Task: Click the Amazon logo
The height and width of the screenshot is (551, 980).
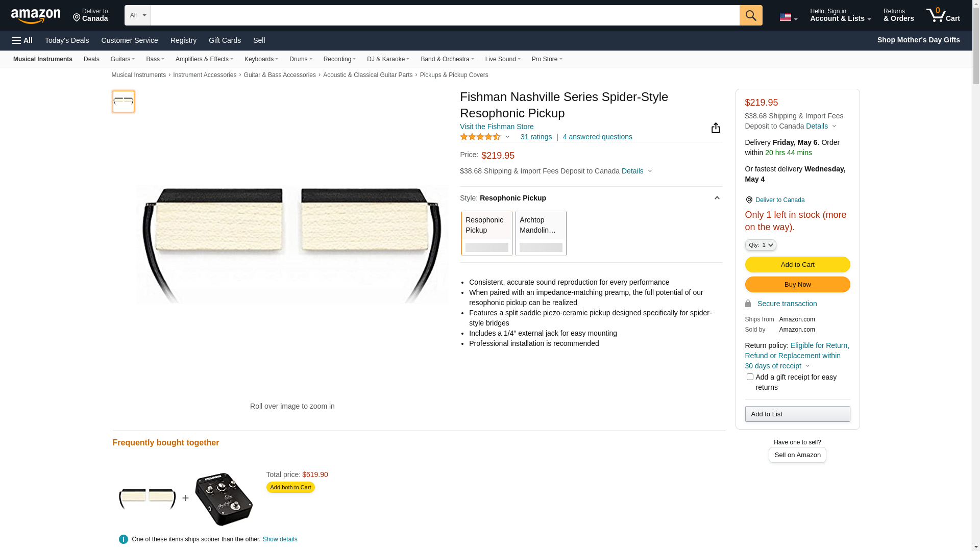Action: (x=36, y=16)
